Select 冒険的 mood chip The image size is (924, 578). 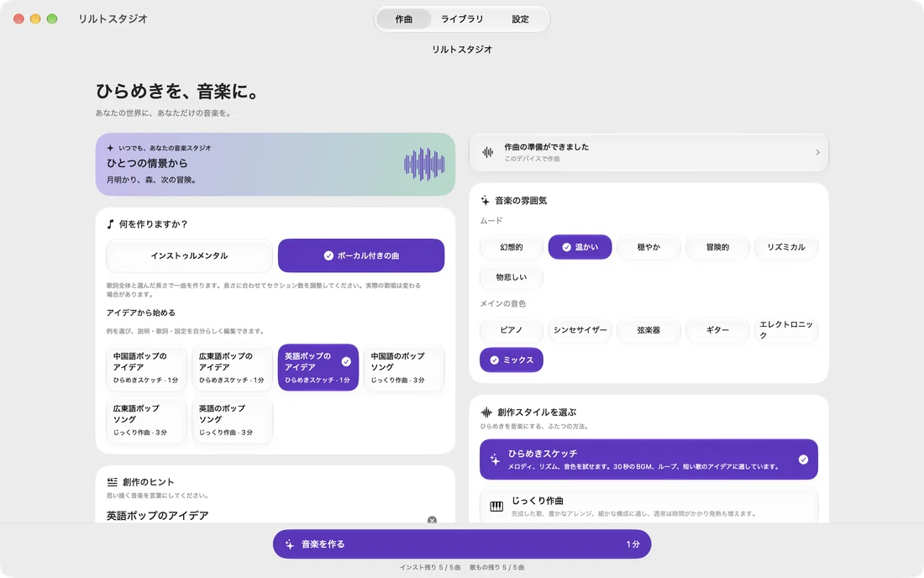tap(717, 247)
